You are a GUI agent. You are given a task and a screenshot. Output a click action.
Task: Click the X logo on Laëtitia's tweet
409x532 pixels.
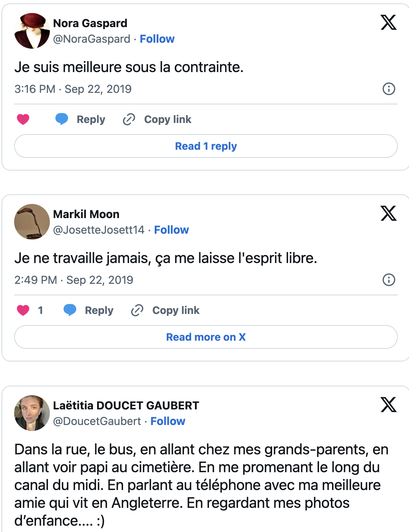coord(389,405)
